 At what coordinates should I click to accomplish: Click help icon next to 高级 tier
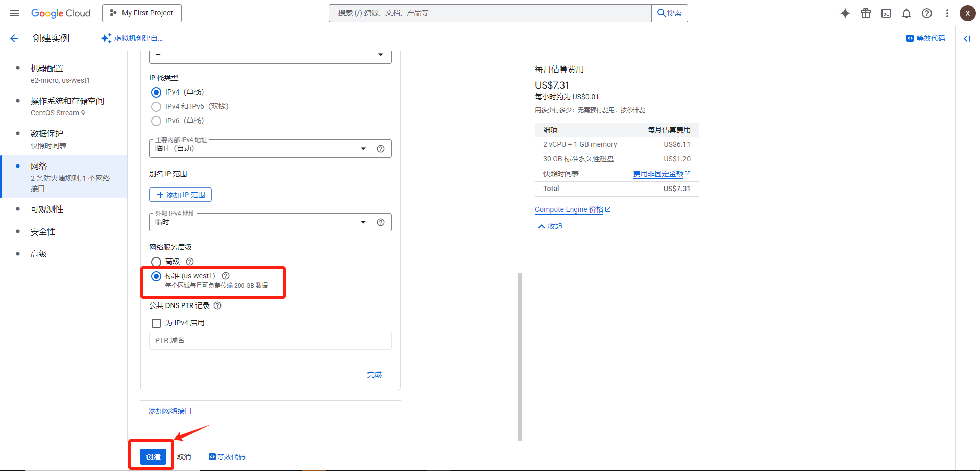[190, 262]
